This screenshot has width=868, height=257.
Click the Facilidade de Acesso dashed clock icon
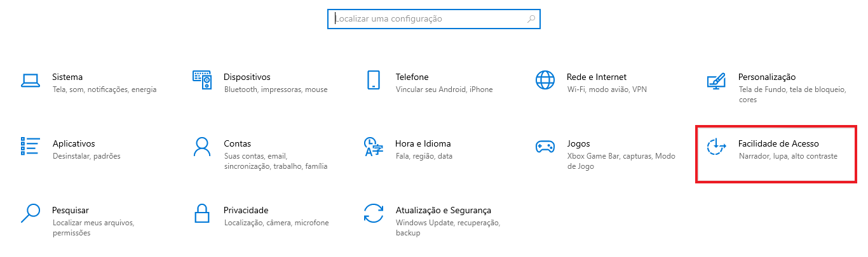(x=717, y=147)
